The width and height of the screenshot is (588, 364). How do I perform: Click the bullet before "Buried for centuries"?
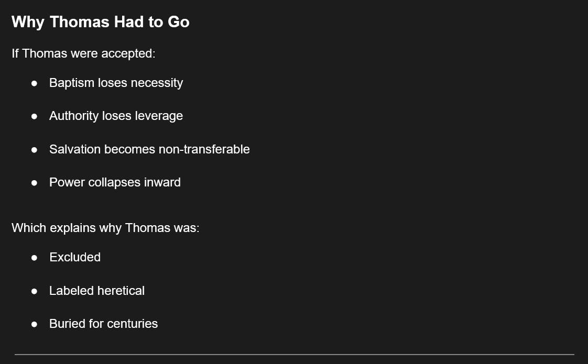[x=34, y=324]
